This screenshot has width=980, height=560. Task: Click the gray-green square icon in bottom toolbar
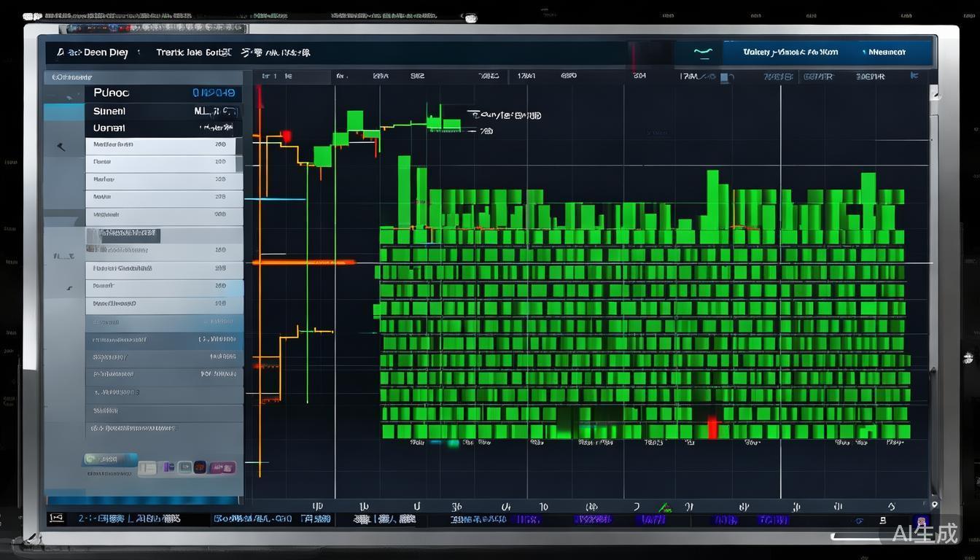point(184,467)
